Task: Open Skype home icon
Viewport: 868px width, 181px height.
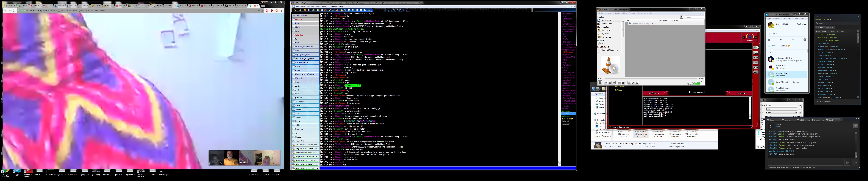Action: (769, 40)
